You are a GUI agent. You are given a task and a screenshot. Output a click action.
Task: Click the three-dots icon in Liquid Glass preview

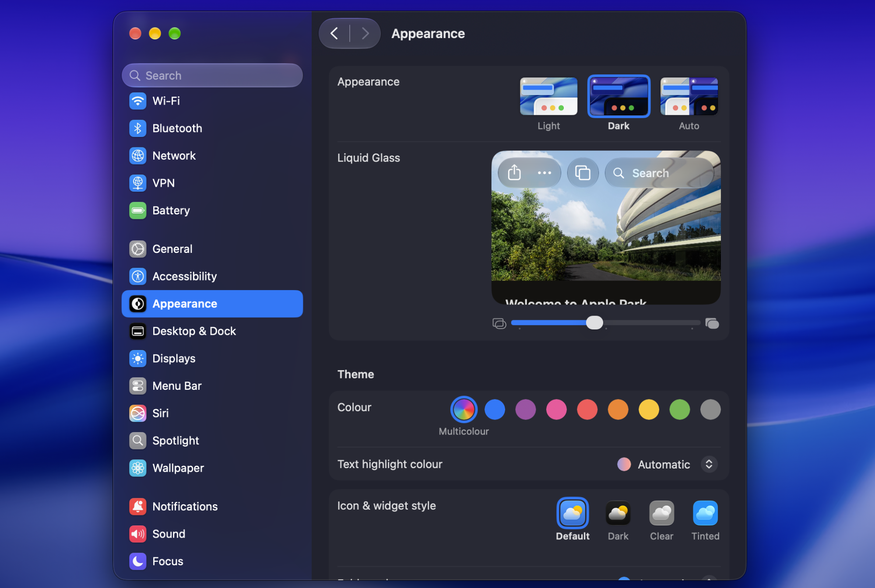pos(545,173)
